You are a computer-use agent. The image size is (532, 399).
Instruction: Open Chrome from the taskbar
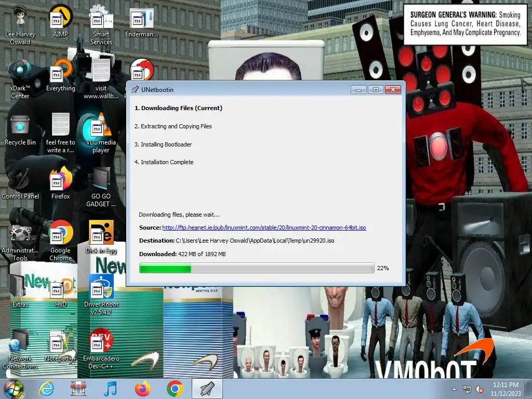point(175,389)
